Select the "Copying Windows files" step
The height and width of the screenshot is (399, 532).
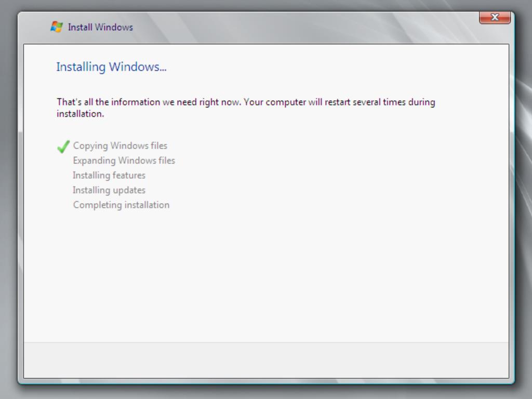(120, 146)
